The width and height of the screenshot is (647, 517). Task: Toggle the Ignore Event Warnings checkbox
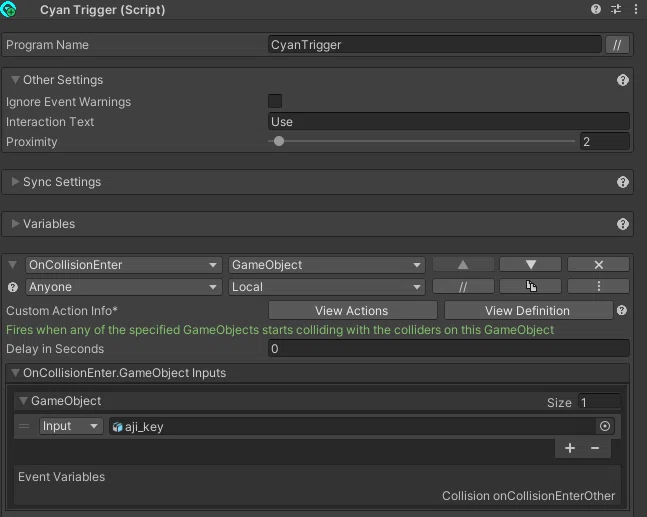(275, 101)
